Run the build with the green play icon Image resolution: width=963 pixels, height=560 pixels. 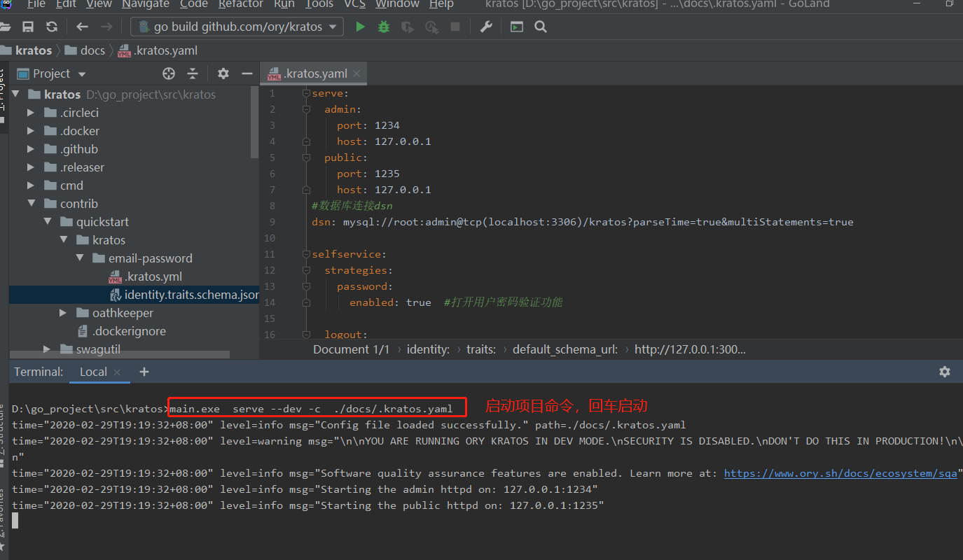(361, 27)
